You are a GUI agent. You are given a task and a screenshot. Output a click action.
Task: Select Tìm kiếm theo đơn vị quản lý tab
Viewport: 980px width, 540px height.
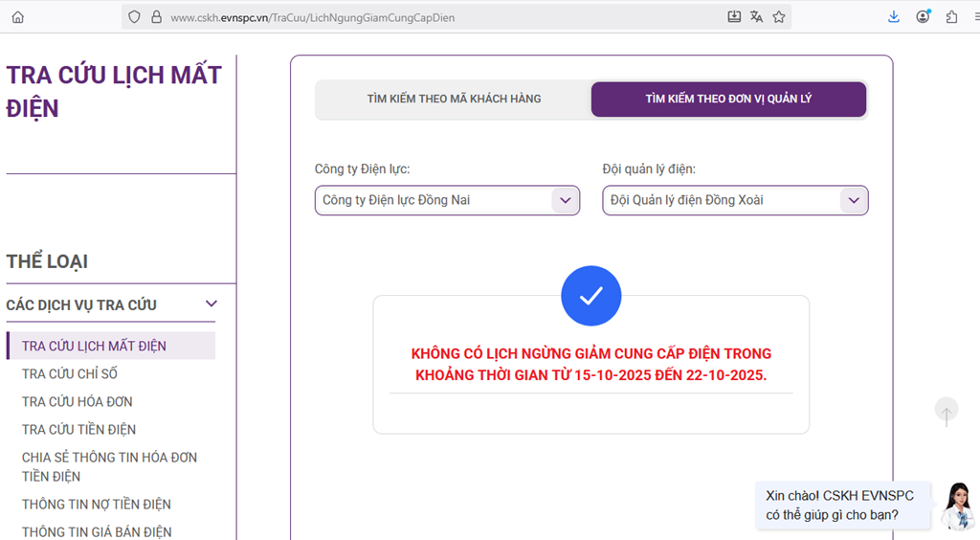tap(728, 99)
